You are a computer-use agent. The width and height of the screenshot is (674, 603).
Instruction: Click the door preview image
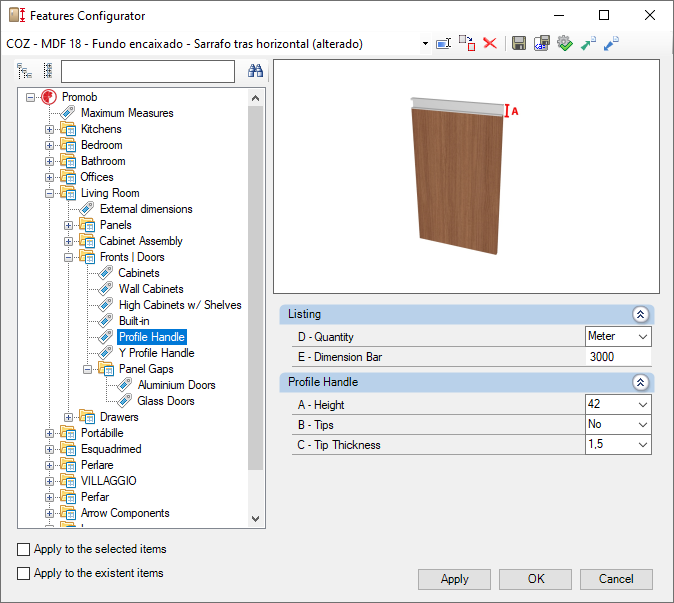pos(466,177)
